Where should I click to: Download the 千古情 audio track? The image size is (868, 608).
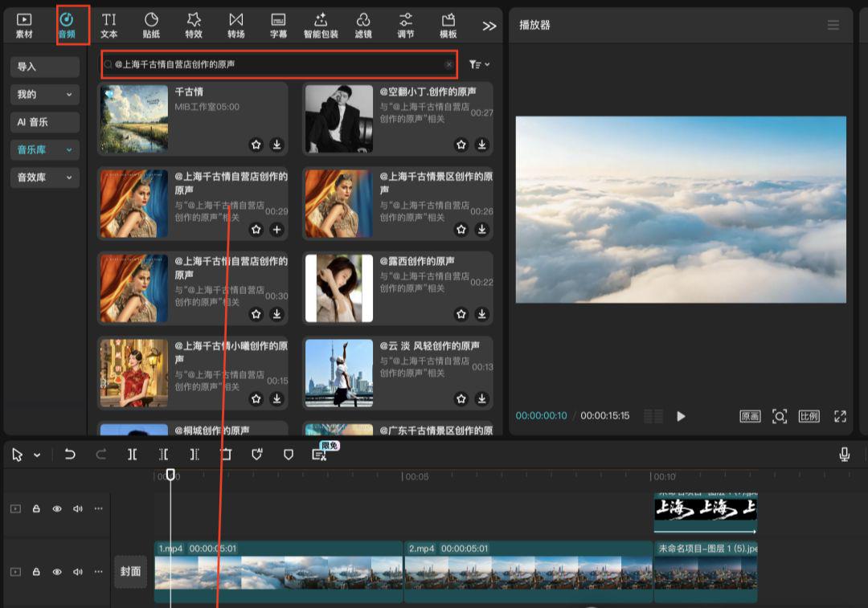pyautogui.click(x=276, y=145)
